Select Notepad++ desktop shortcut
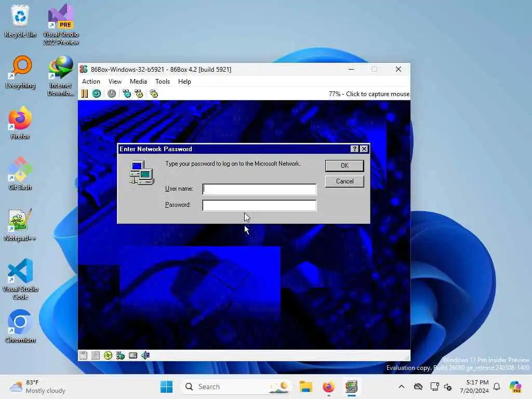This screenshot has width=532, height=399. tap(20, 224)
